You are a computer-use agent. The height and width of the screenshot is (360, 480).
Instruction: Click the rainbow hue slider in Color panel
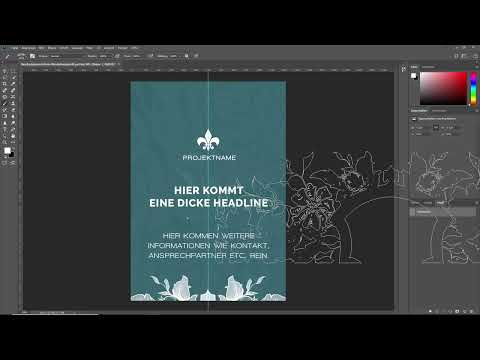coord(473,89)
